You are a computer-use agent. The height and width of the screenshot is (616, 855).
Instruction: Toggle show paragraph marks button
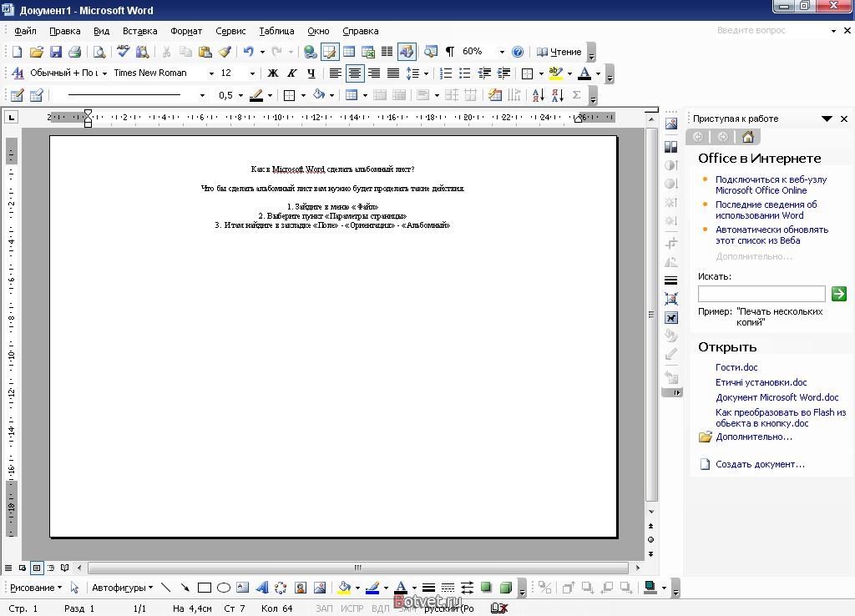tap(449, 52)
